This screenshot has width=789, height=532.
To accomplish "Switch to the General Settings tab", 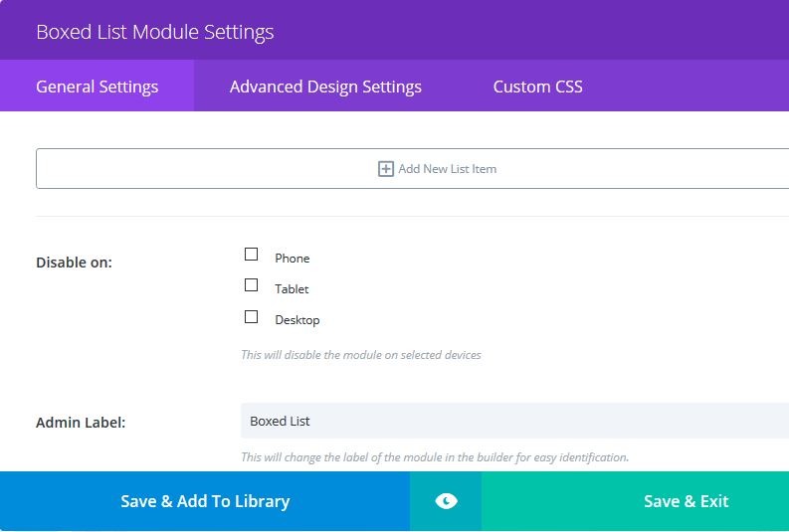I will coord(98,86).
